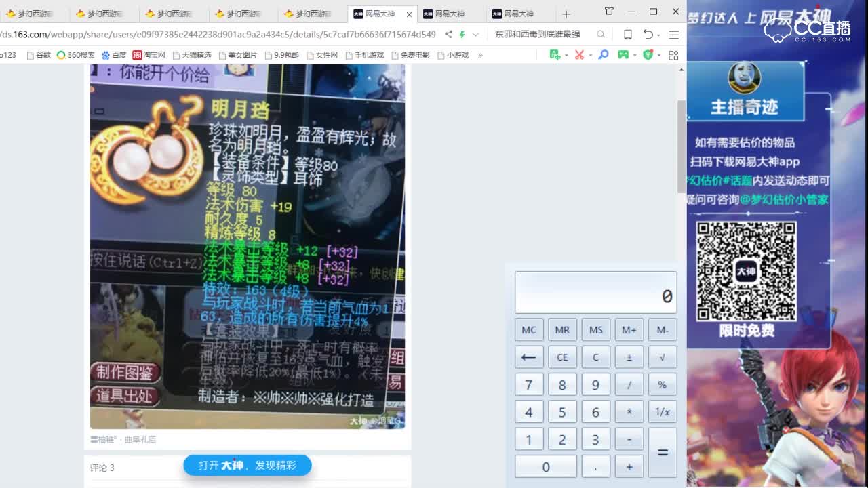Viewport: 868px width, 488px height.
Task: Open the apps grid icon at the toolbar's right end
Action: point(673,55)
